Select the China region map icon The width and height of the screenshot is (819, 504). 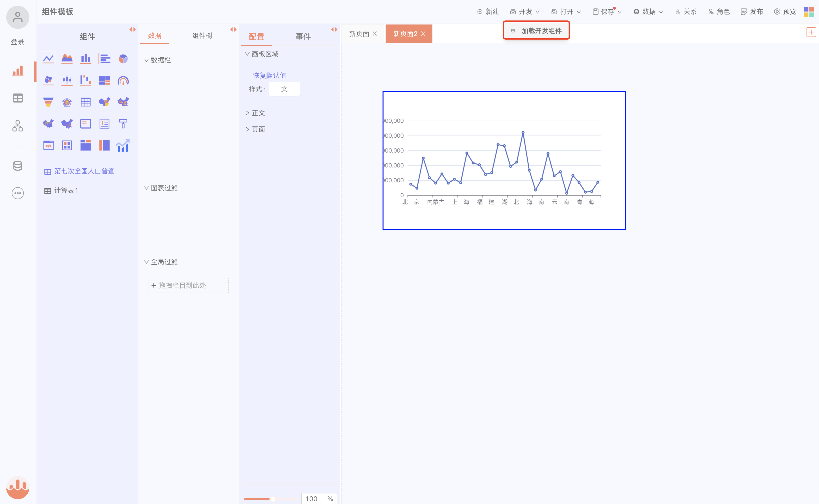coord(104,102)
